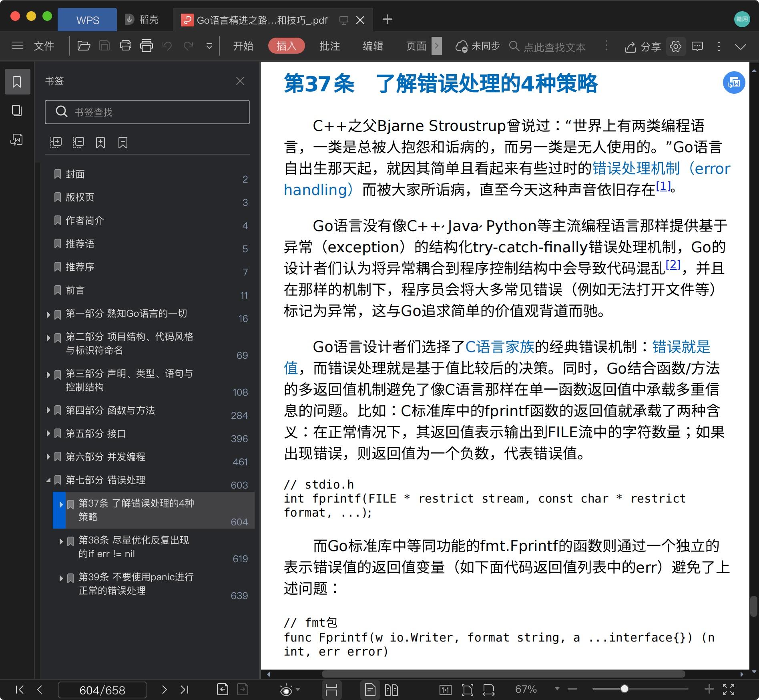Select the third sidebar panel icon
This screenshot has height=700, width=759.
tap(17, 139)
